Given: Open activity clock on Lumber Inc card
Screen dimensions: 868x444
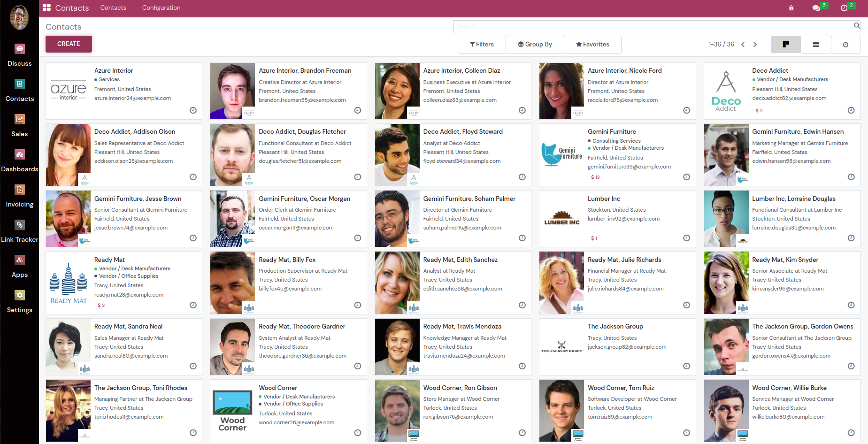Looking at the screenshot, I should (x=686, y=238).
